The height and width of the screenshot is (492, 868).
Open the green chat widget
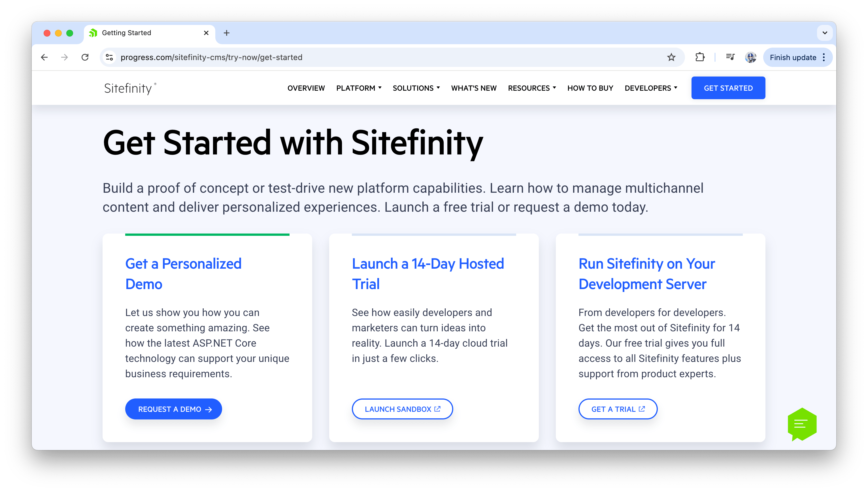click(802, 424)
